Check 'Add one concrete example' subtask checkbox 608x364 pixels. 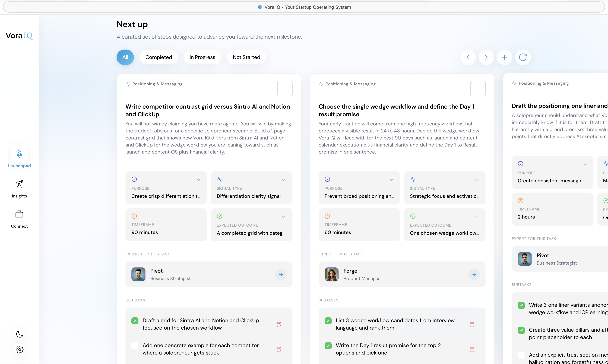135,346
